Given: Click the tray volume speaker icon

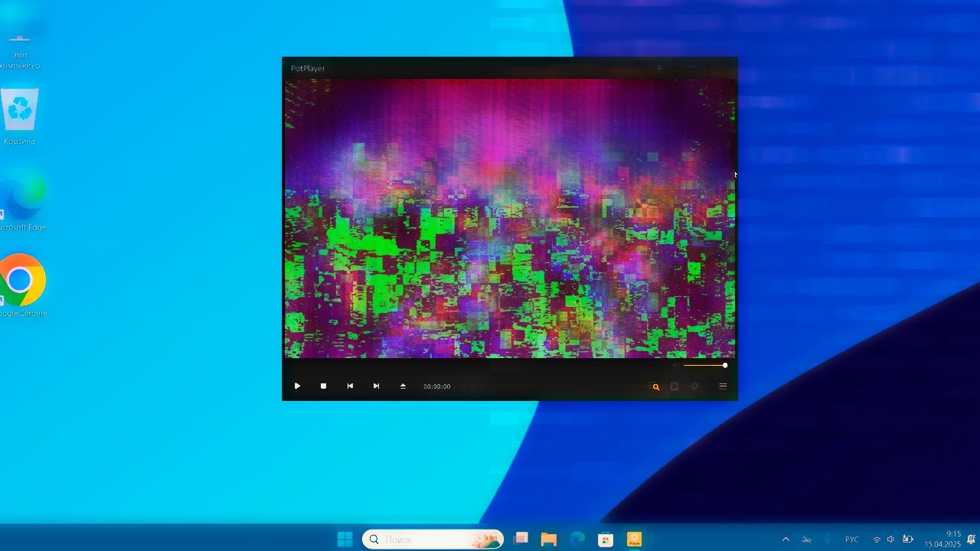Looking at the screenshot, I should coord(890,540).
